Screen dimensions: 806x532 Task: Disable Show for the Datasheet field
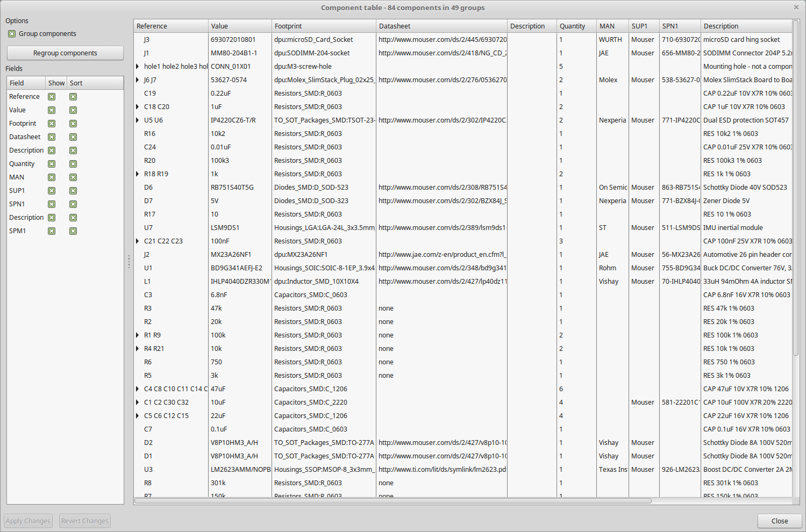(x=52, y=137)
